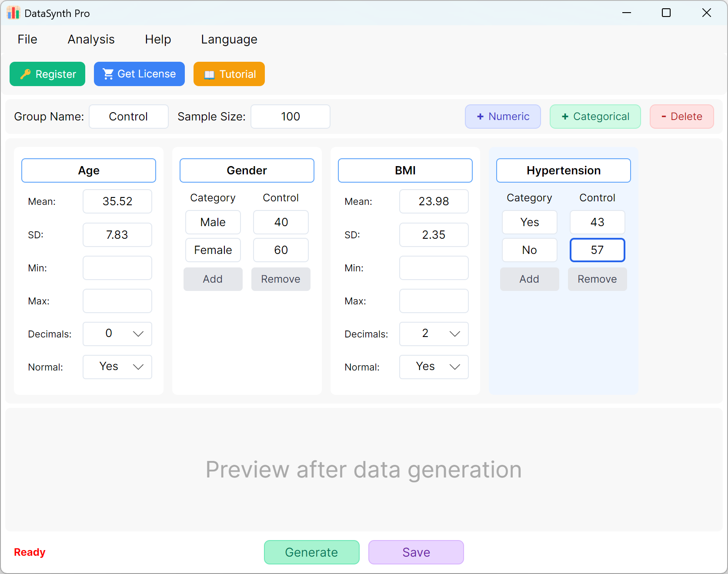Open the Analysis menu
728x574 pixels.
pyautogui.click(x=91, y=40)
